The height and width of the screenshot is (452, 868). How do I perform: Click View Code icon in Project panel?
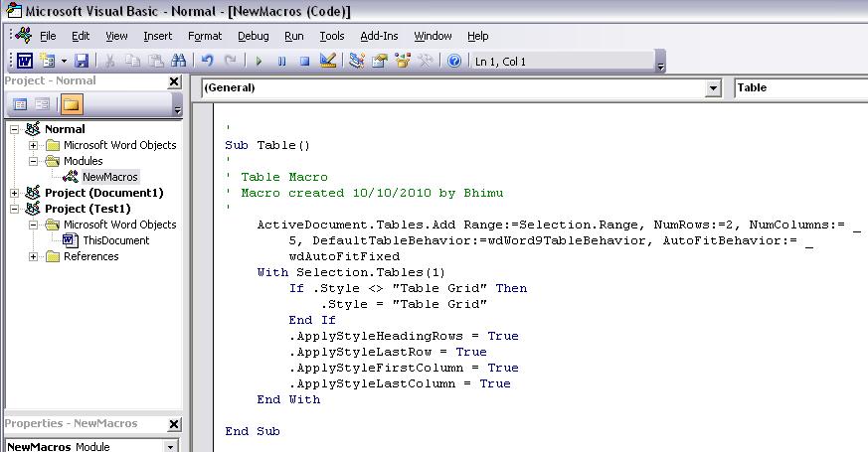[20, 104]
